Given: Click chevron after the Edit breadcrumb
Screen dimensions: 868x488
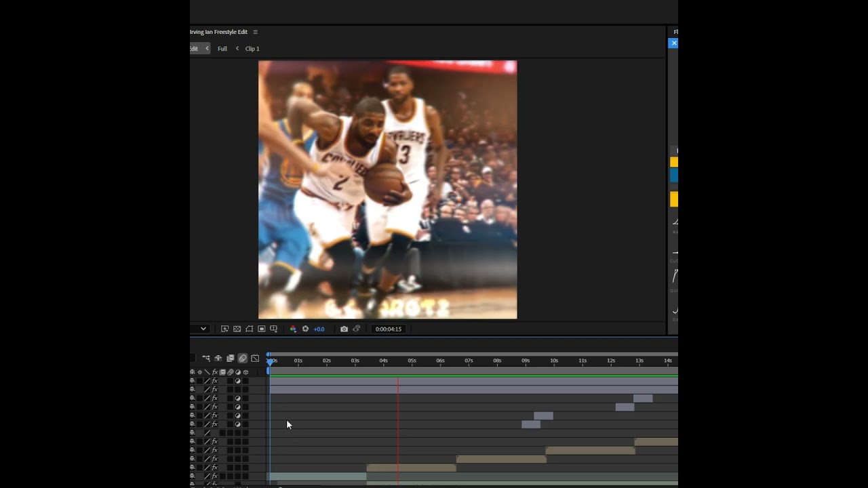Looking at the screenshot, I should (207, 49).
